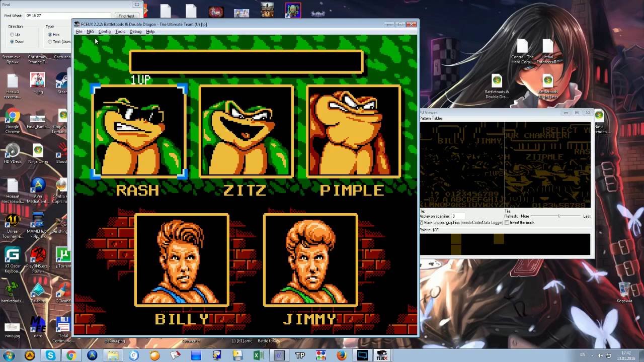Open the Debug menu in FCEUX
The width and height of the screenshot is (644, 362).
[135, 31]
